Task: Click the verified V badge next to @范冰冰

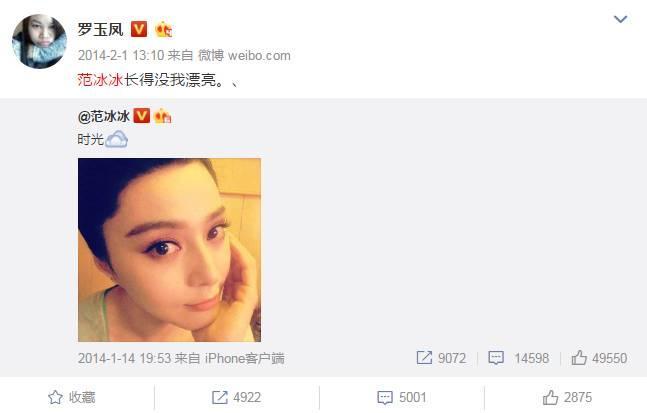Action: pos(142,116)
